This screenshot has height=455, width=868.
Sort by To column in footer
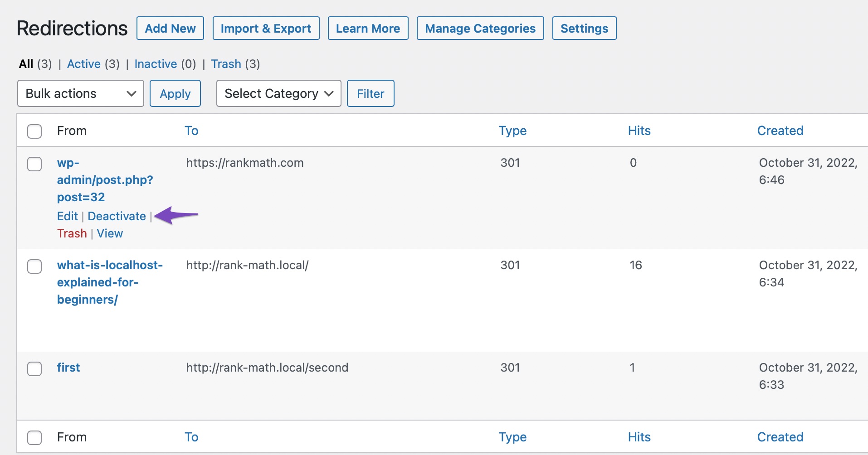click(191, 437)
